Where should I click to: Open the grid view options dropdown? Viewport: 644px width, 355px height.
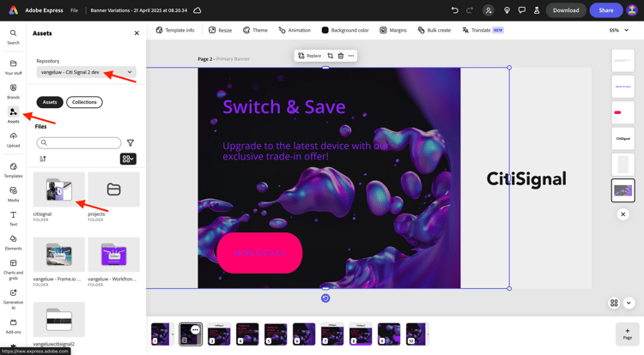click(x=128, y=159)
